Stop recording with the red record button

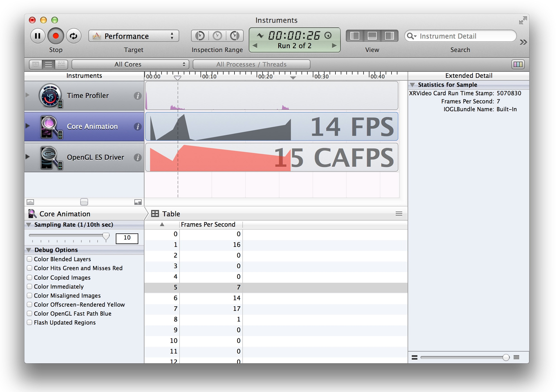tap(55, 36)
